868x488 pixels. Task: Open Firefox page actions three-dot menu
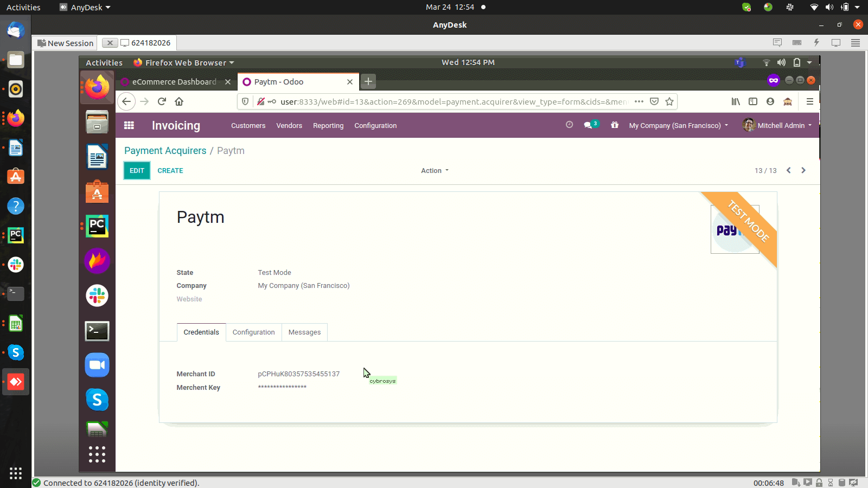[x=639, y=101]
